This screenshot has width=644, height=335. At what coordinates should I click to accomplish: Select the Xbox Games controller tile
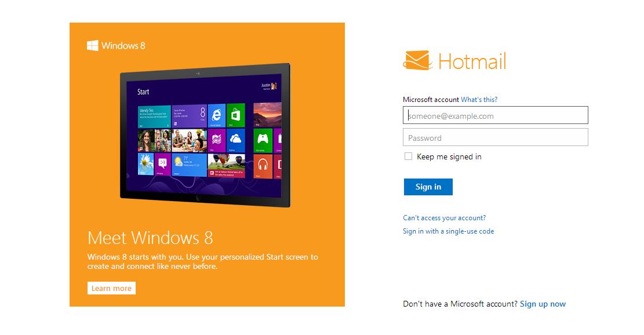pos(263,140)
